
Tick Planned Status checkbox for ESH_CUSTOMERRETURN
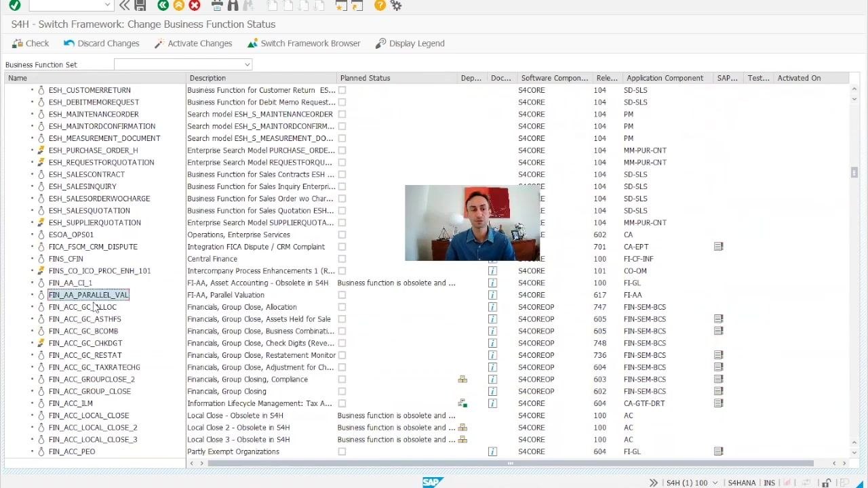[x=342, y=90]
